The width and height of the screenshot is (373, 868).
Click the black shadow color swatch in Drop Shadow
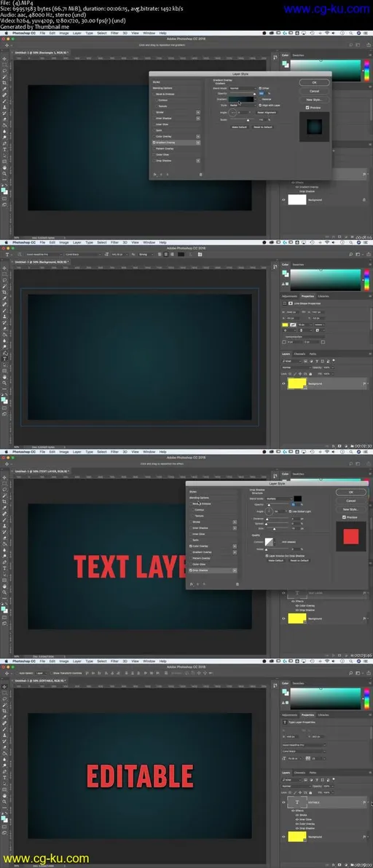click(x=298, y=499)
